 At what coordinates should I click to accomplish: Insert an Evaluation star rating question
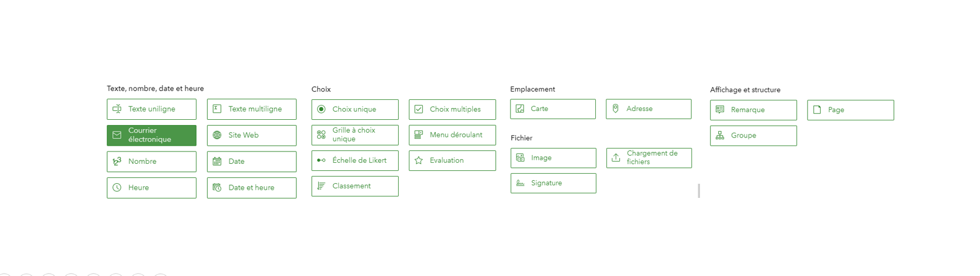(452, 160)
